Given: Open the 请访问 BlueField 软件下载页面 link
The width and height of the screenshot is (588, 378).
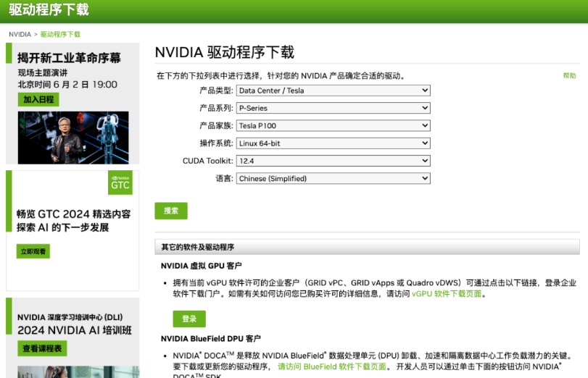Looking at the screenshot, I should click(x=332, y=366).
